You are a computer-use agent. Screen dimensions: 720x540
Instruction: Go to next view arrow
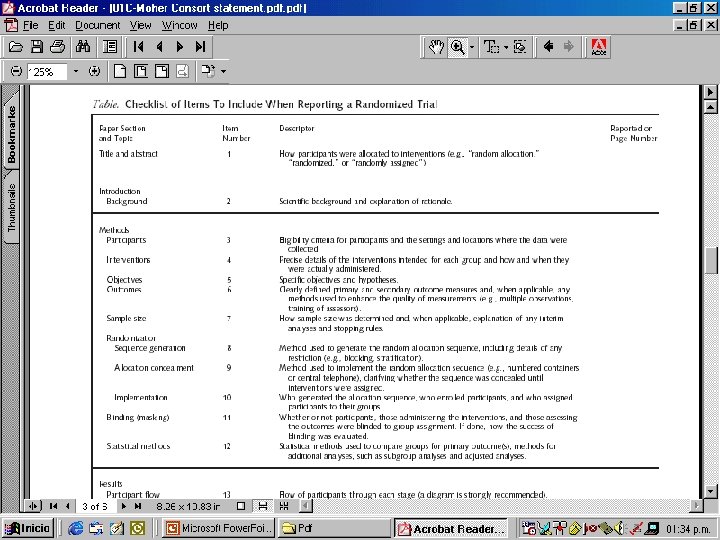569,46
